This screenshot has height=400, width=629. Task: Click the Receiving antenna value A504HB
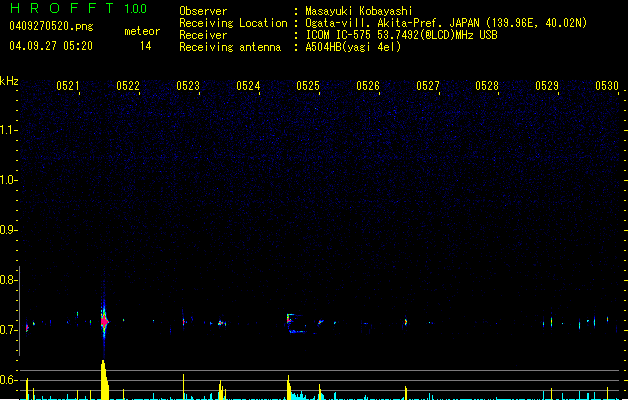click(325, 47)
